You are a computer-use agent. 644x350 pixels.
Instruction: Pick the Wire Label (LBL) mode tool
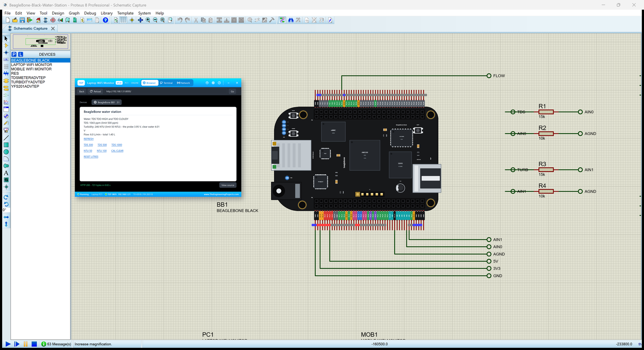pos(6,59)
